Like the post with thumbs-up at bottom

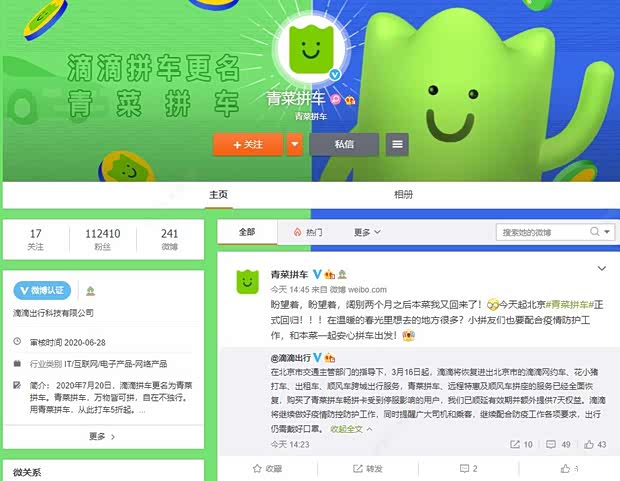click(x=569, y=469)
